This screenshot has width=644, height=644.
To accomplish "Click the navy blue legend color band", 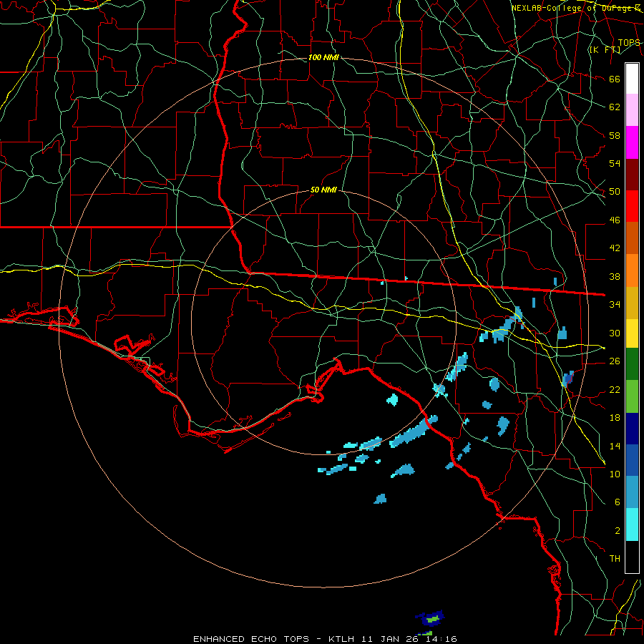I will coord(632,429).
